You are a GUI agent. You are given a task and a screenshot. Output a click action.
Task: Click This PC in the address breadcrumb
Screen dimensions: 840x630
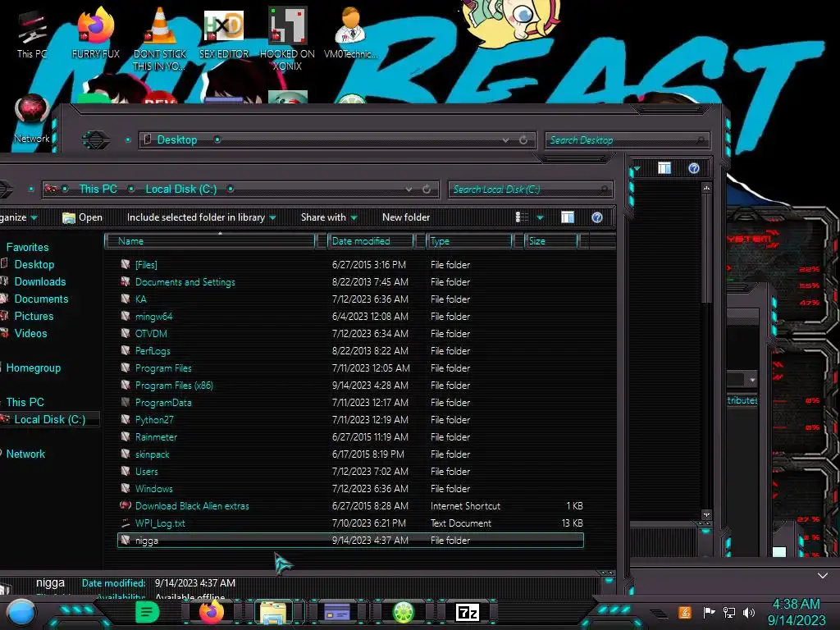[x=98, y=189]
